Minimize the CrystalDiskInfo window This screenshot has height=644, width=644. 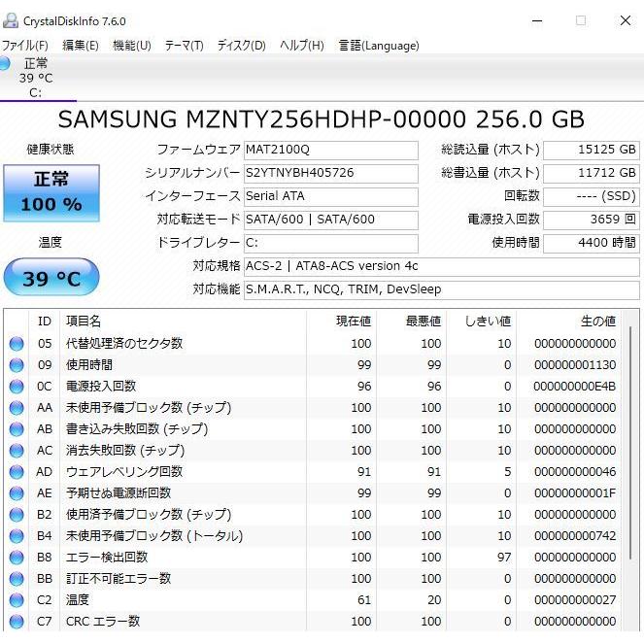(537, 20)
